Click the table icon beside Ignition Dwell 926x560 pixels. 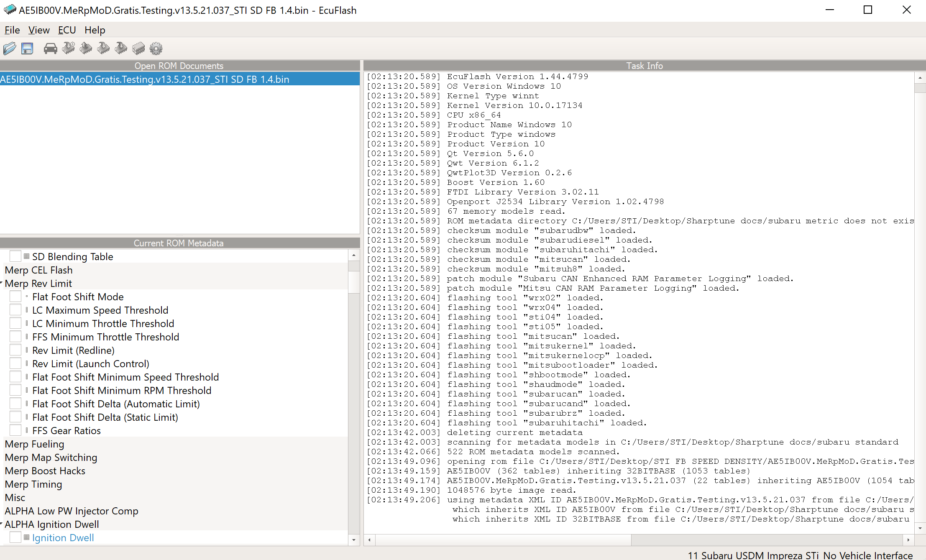coord(26,537)
